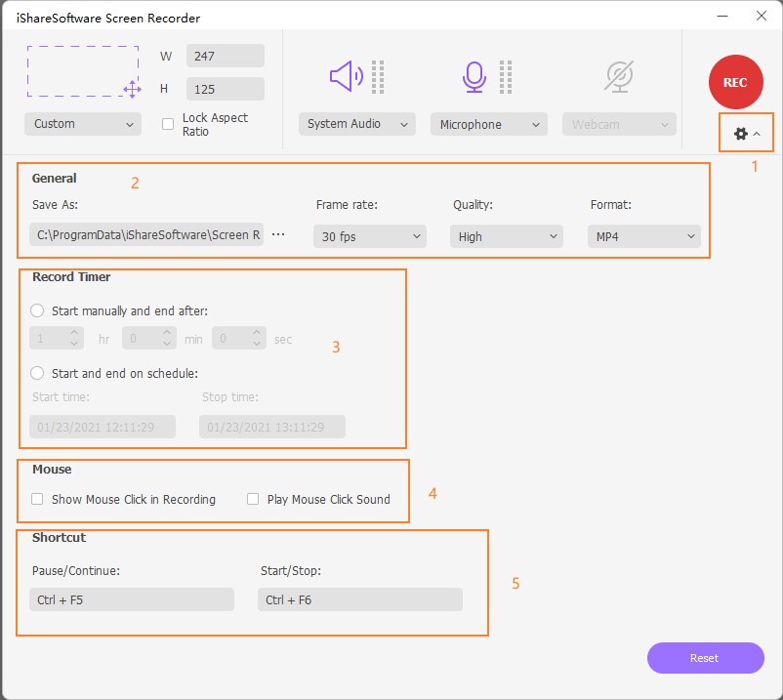783x700 pixels.
Task: Select Start and end on schedule option
Action: pyautogui.click(x=38, y=373)
